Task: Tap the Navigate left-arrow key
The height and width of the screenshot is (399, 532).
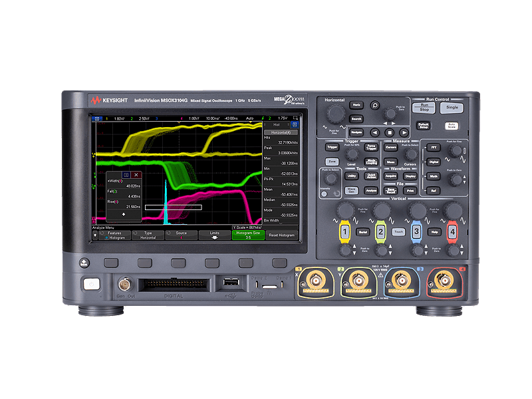Action: click(374, 132)
